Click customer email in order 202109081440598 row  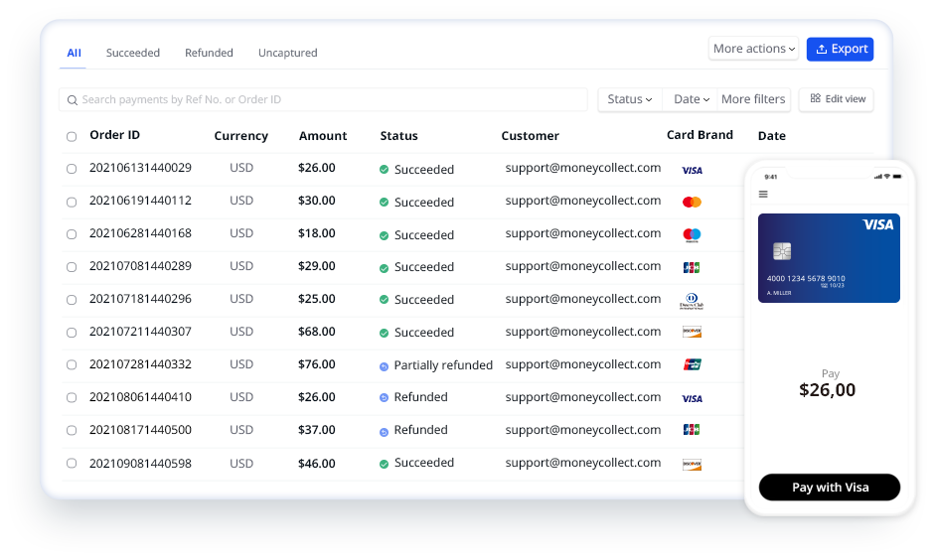(583, 463)
